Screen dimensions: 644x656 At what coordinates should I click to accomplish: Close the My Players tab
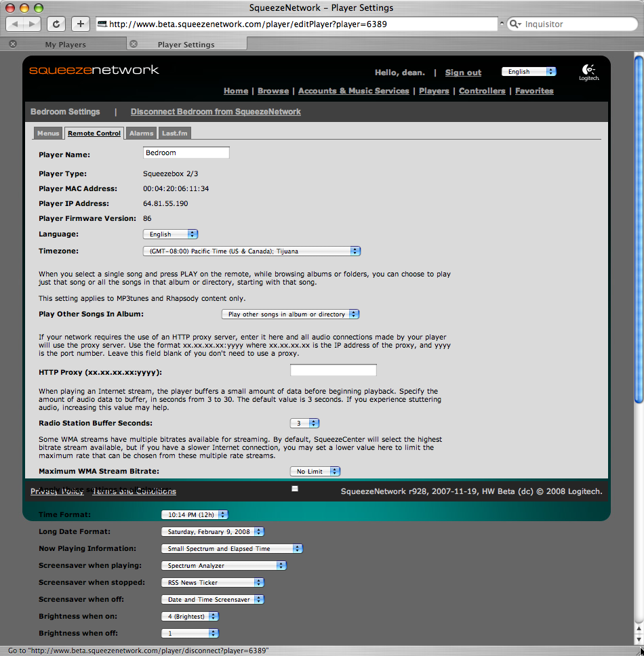coord(13,44)
